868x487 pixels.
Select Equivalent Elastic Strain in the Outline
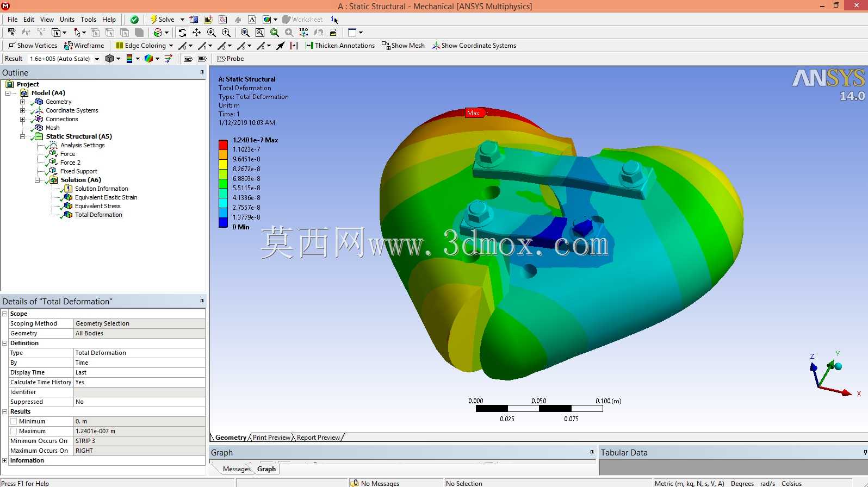pos(106,197)
